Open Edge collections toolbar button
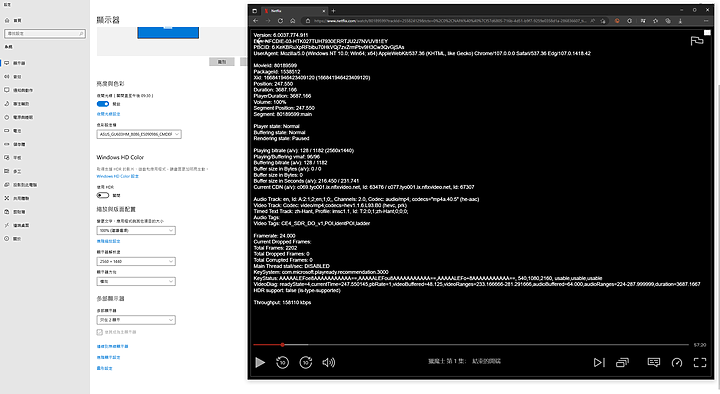The image size is (720, 394). coord(668,21)
